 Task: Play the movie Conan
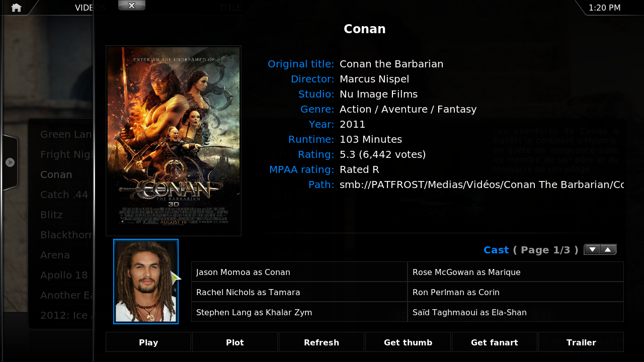[x=148, y=342]
